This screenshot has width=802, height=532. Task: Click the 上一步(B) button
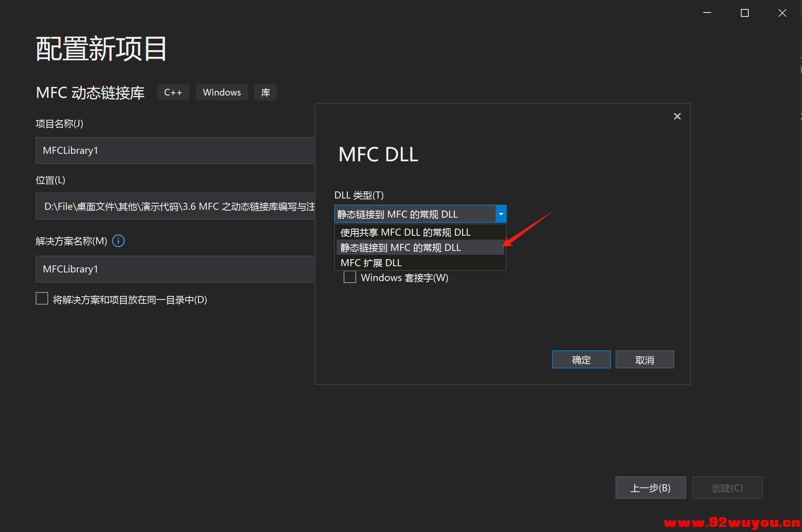tap(650, 487)
